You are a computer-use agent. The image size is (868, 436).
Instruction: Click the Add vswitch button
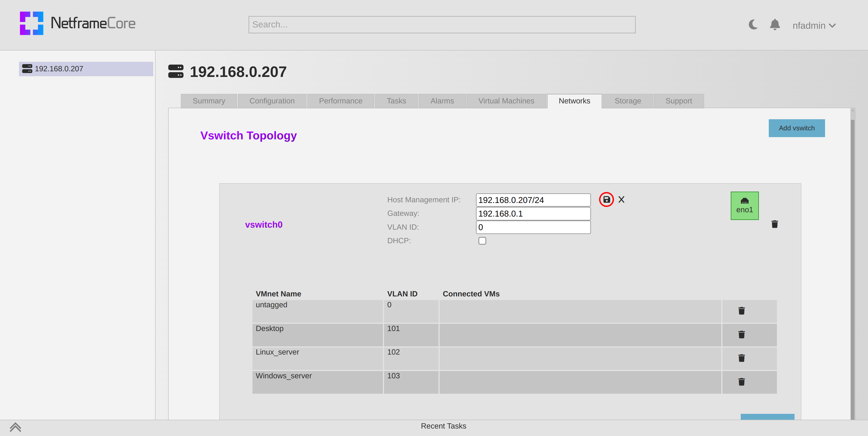797,128
